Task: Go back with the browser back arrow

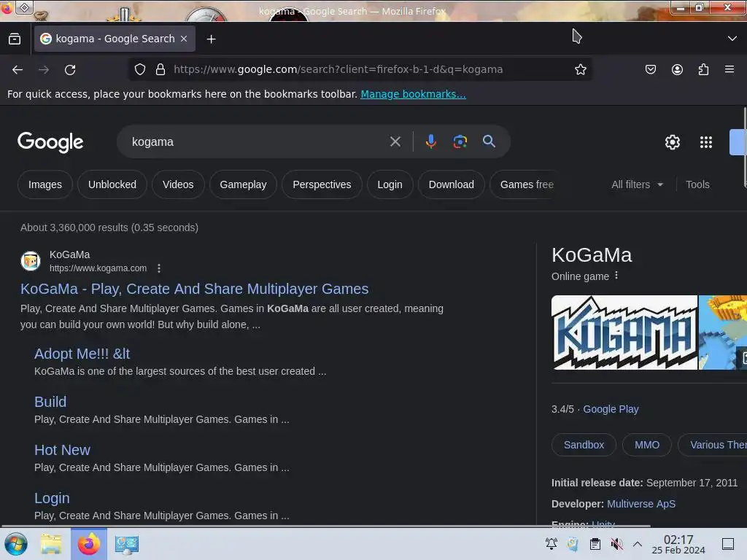Action: coord(18,69)
